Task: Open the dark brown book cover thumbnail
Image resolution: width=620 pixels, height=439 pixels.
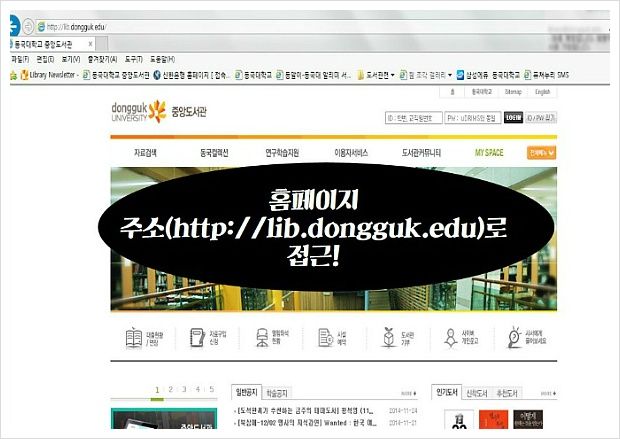Action: click(528, 419)
